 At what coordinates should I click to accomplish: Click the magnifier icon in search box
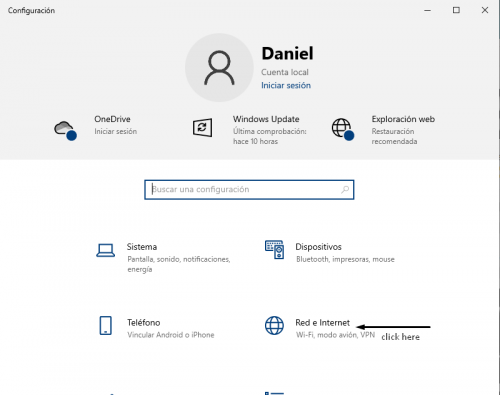[345, 190]
